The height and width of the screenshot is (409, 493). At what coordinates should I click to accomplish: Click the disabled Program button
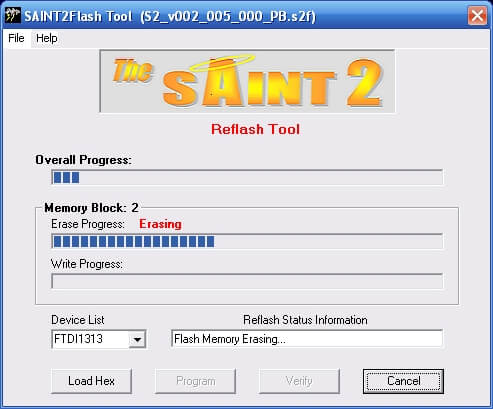coord(196,381)
